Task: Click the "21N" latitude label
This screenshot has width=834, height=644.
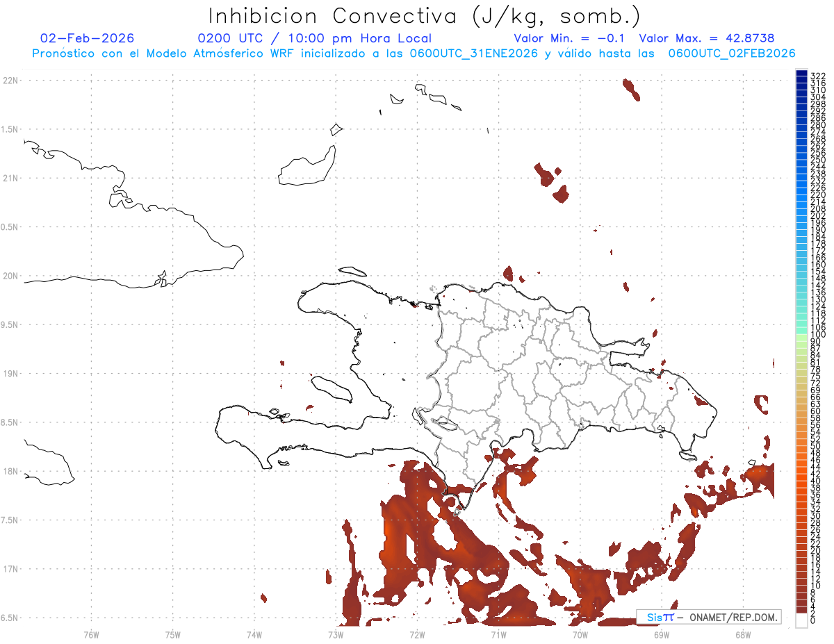Action: (x=10, y=179)
